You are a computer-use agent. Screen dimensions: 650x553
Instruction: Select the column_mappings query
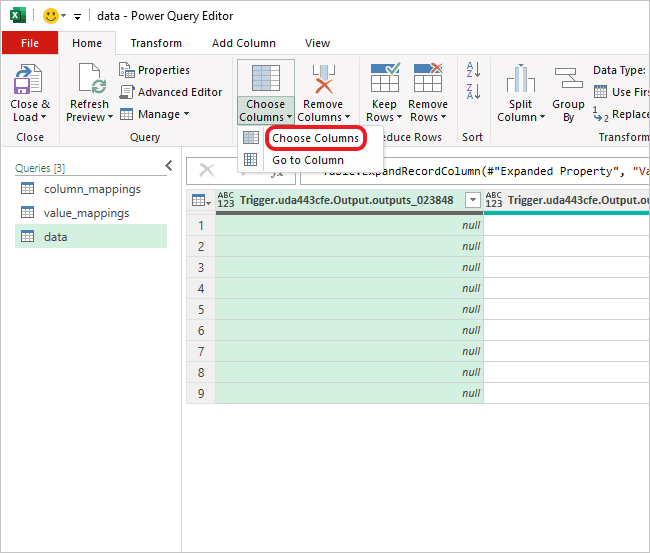click(91, 189)
